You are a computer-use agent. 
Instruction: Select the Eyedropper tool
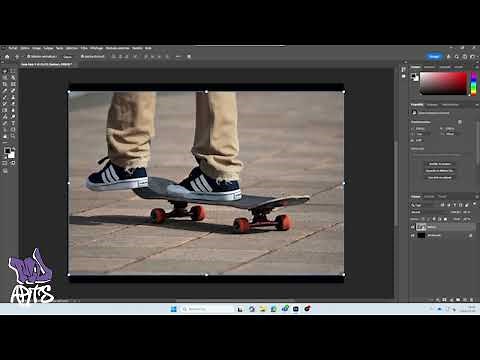pyautogui.click(x=5, y=91)
